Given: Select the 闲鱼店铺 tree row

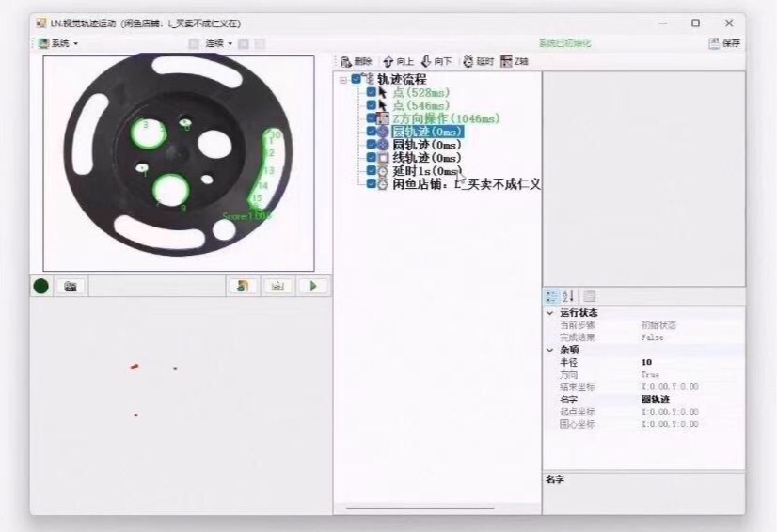Looking at the screenshot, I should (467, 184).
